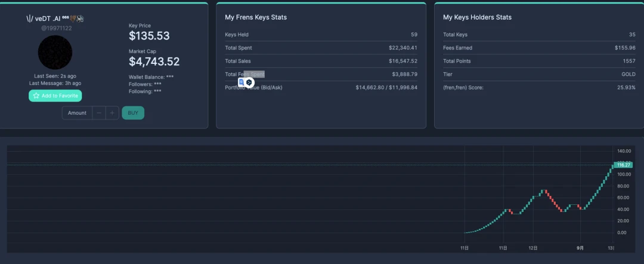Click the 140.00 label on price axis
Viewport: 644px width, 264px height.
click(624, 151)
